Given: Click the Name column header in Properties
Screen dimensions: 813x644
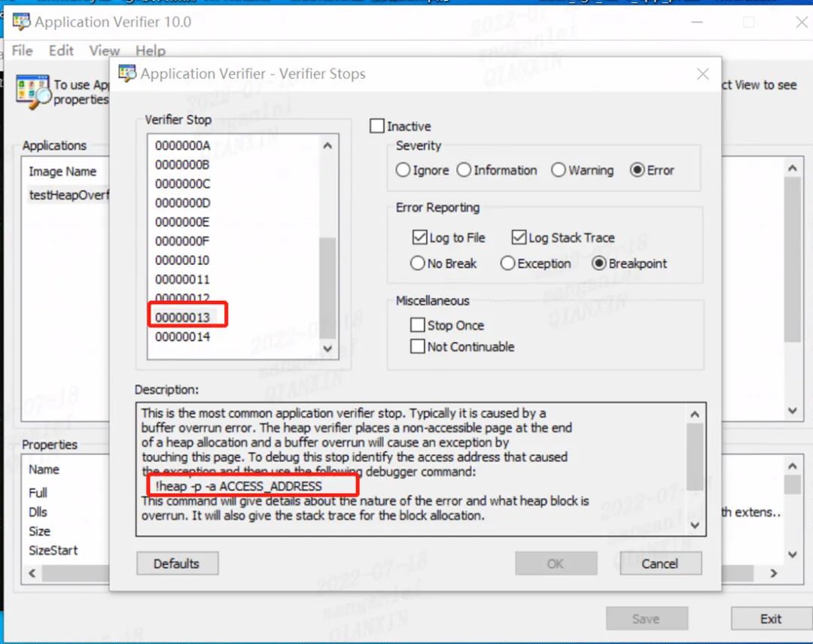Looking at the screenshot, I should point(44,469).
